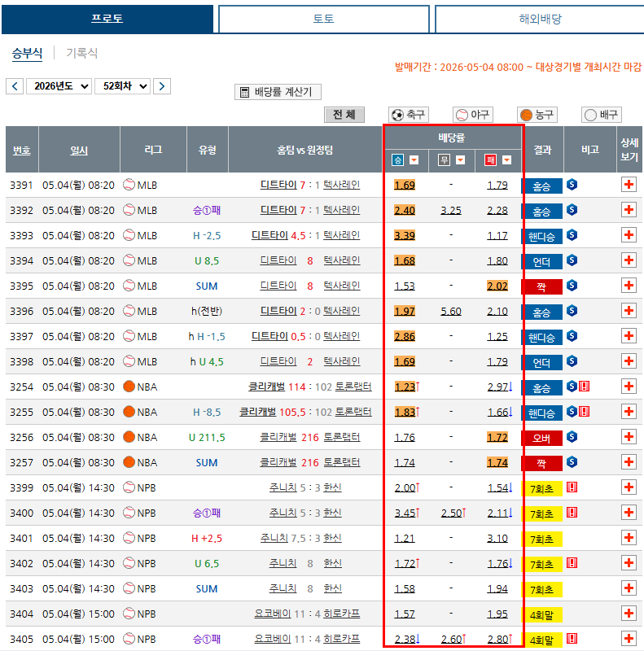
Task: Select draw odds 3.25 for game 3392
Action: [x=451, y=211]
